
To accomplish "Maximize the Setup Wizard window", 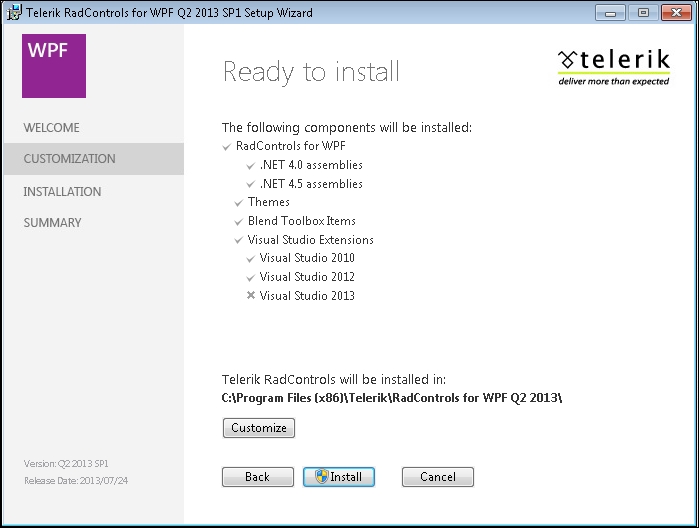I will [x=643, y=12].
